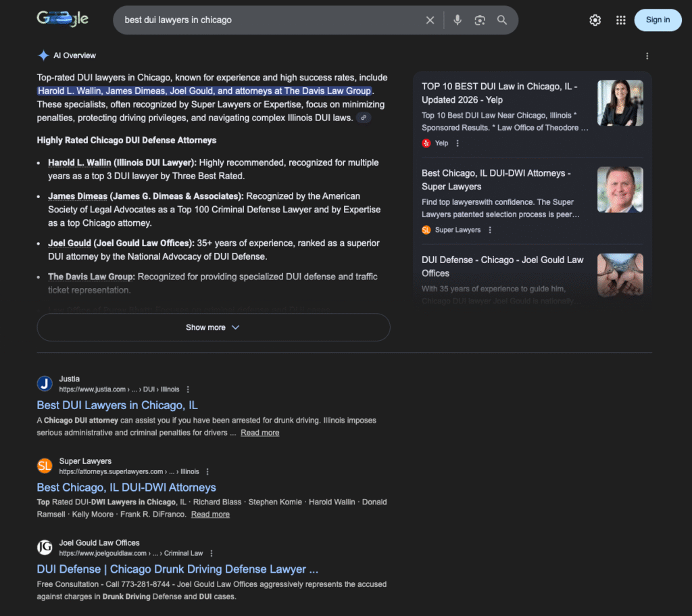Open three-dot menu beside Justia result URL
Viewport: 692px width, 616px height.
coord(188,389)
